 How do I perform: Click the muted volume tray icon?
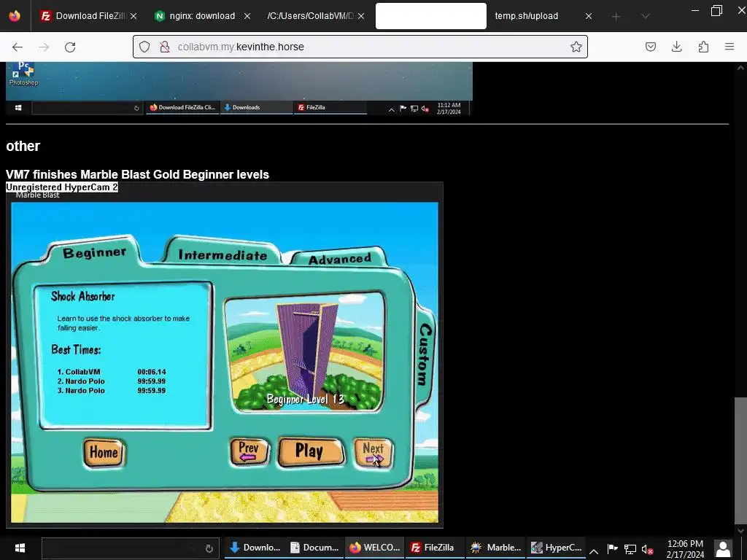pyautogui.click(x=647, y=549)
